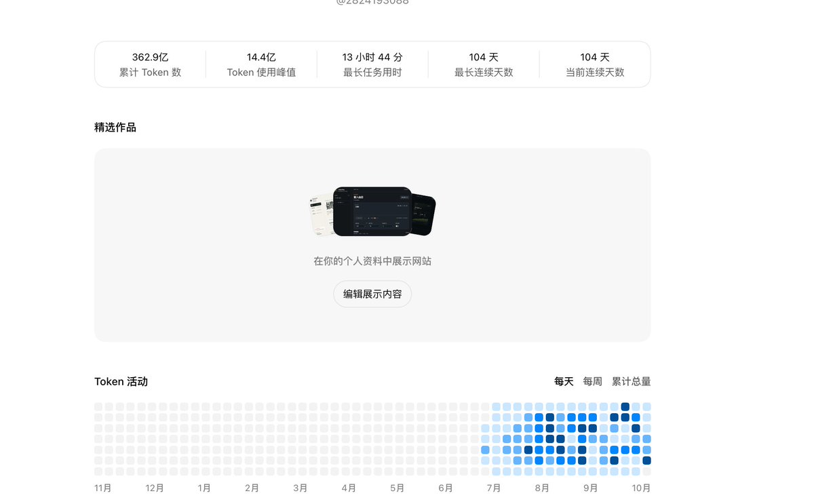Click the 编辑展示内容 button
The width and height of the screenshot is (814, 504).
click(x=372, y=294)
